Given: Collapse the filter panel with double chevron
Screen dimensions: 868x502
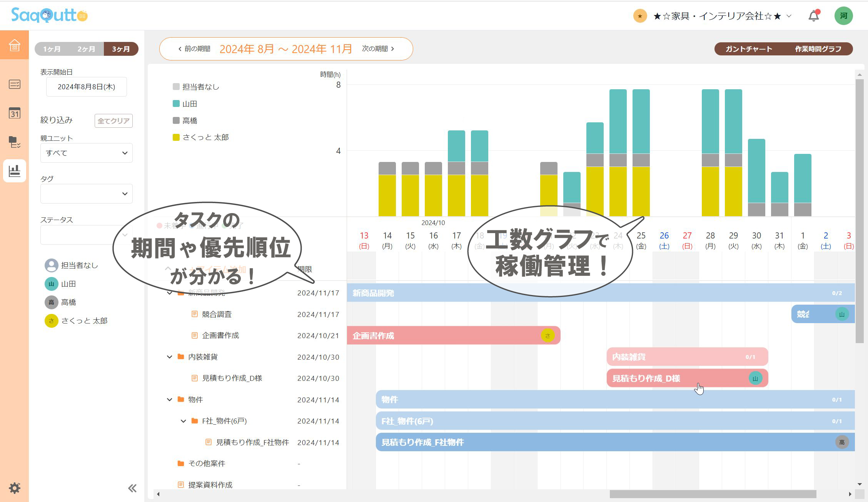Looking at the screenshot, I should tap(132, 488).
